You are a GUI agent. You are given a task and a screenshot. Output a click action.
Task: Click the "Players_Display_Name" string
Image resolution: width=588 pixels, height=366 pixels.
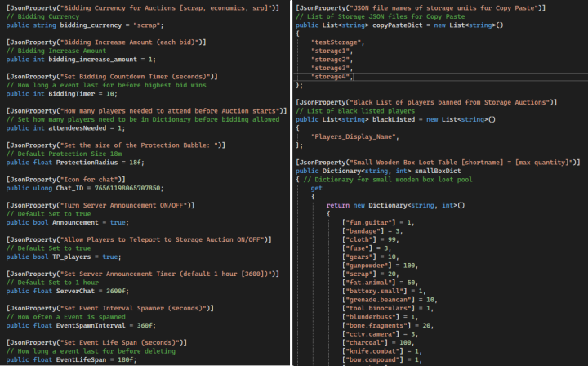[x=349, y=136]
